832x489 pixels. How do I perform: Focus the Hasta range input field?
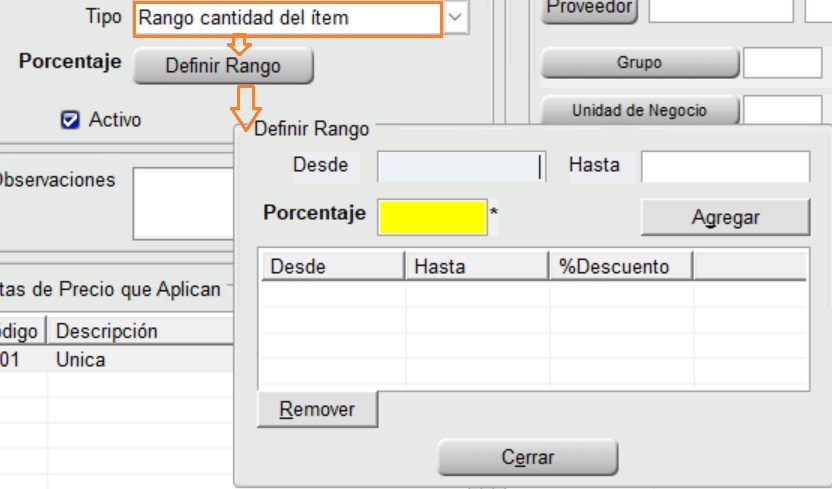pos(725,166)
